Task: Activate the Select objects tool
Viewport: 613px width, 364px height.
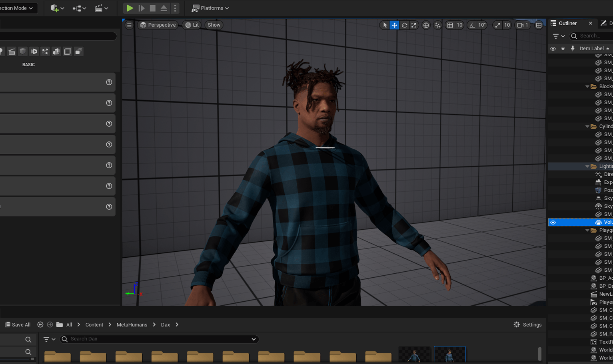Action: (x=385, y=25)
